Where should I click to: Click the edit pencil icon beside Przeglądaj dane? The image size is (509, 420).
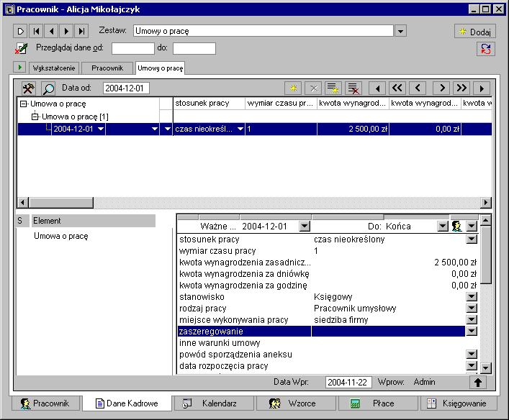(x=22, y=49)
